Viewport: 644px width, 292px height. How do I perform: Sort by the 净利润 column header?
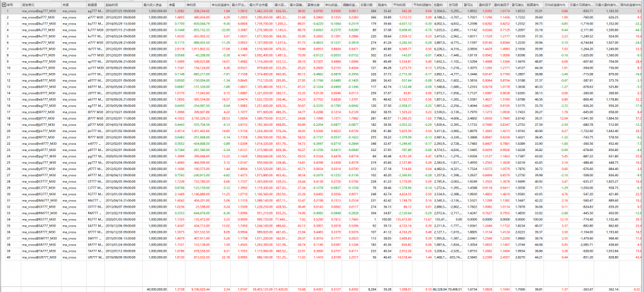(200, 4)
